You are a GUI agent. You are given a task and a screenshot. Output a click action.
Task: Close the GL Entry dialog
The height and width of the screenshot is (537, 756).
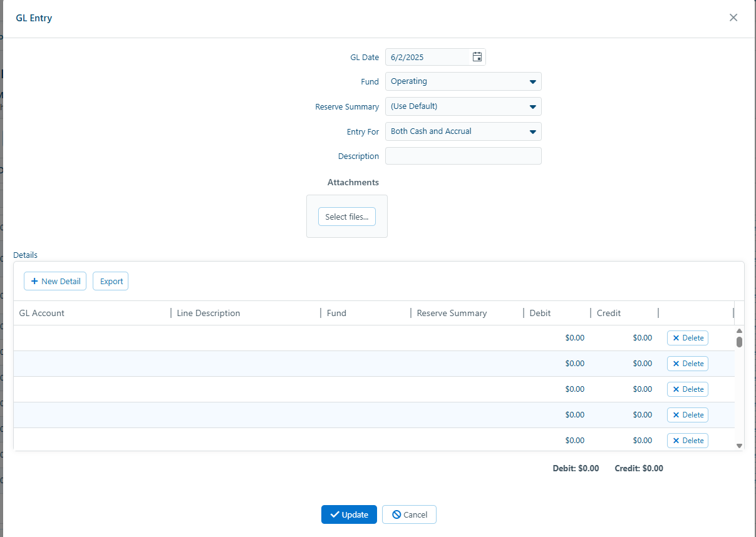point(733,18)
